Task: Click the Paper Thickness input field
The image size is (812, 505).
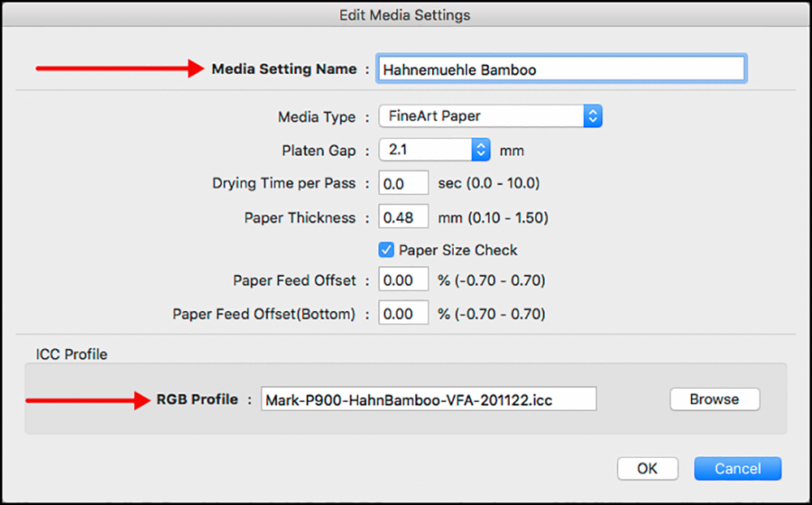Action: (404, 217)
